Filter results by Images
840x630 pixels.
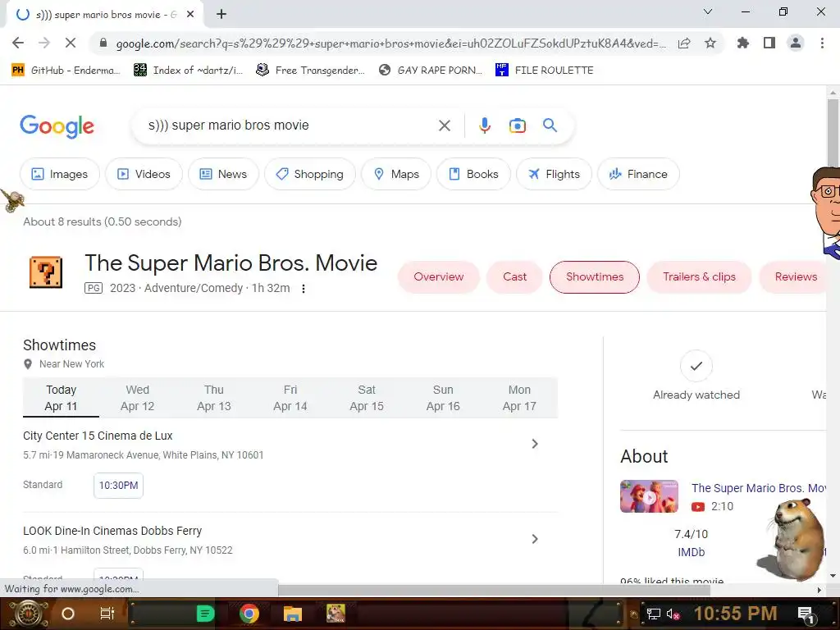(x=59, y=174)
